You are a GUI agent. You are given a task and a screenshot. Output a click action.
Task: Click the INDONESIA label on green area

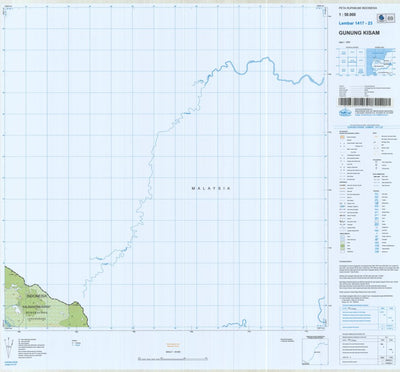coord(37,296)
